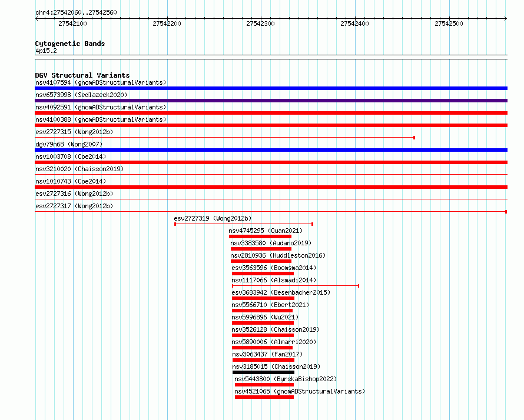Image resolution: width=524 pixels, height=420 pixels.
Task: Click ruler position 27542300
Action: [260, 24]
